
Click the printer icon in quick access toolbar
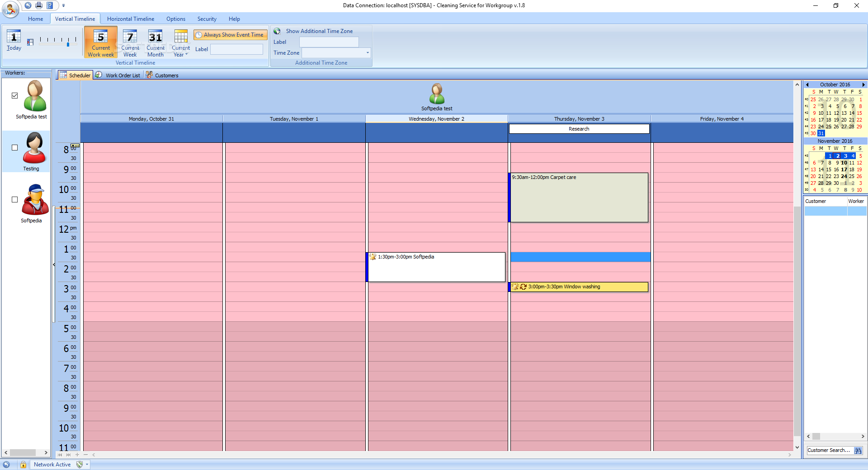pyautogui.click(x=39, y=5)
